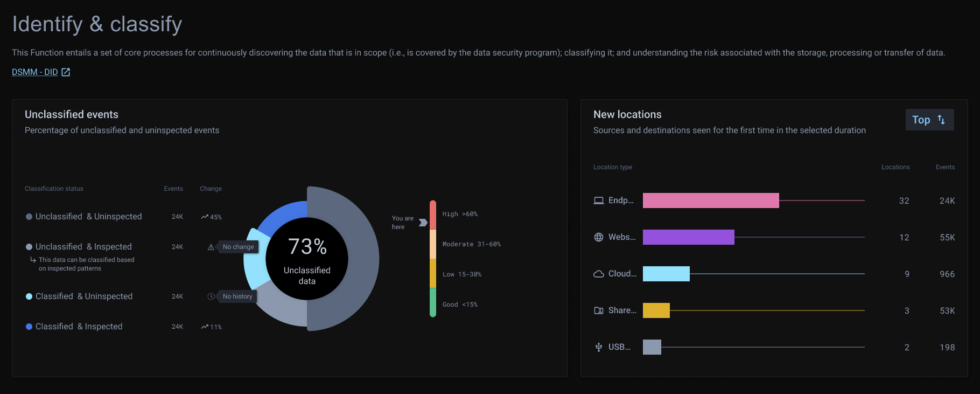The image size is (980, 394).
Task: Click the 45% upward trend icon
Action: click(x=205, y=217)
